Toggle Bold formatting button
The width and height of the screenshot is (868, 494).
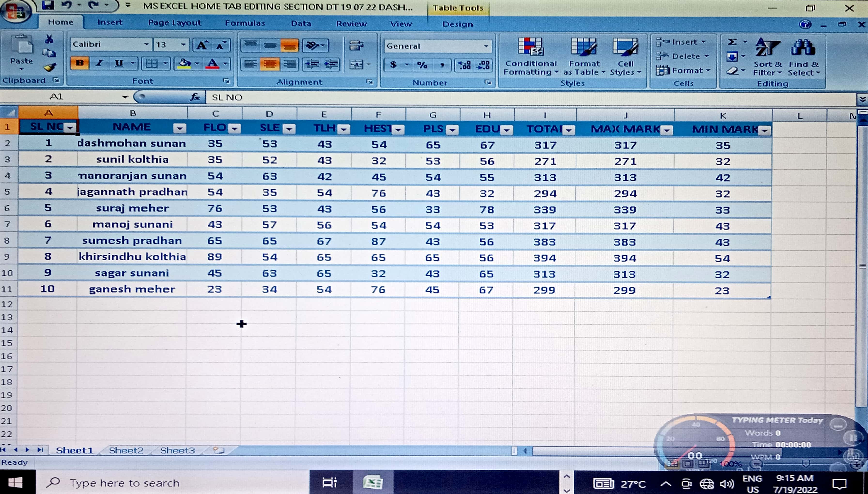(x=80, y=63)
